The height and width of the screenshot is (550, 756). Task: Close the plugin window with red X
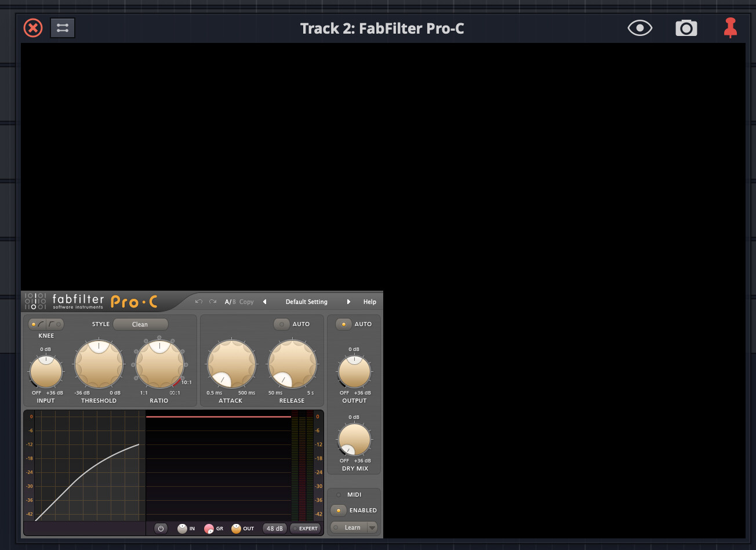[33, 28]
